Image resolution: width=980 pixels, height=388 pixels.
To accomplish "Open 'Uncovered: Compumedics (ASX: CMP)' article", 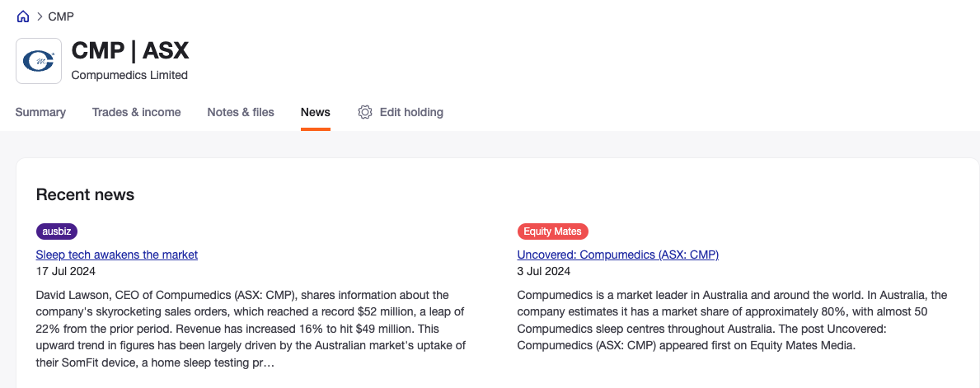I will click(x=618, y=255).
